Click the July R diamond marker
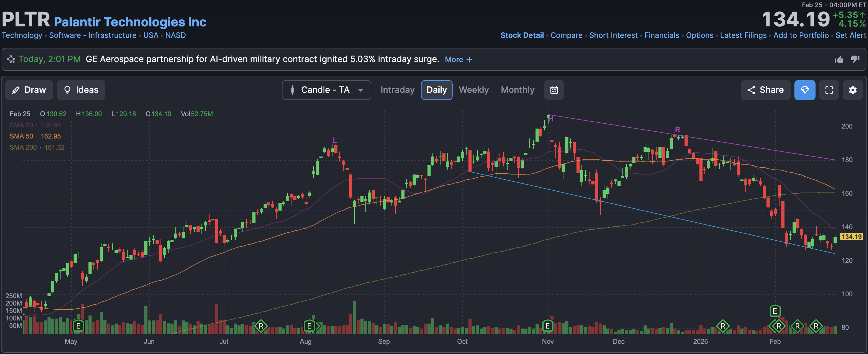This screenshot has width=868, height=354. pos(261,326)
